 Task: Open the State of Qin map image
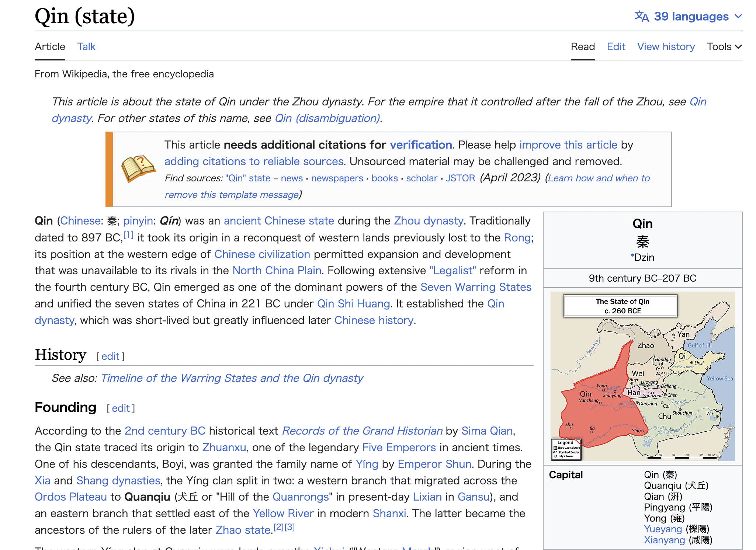[642, 376]
